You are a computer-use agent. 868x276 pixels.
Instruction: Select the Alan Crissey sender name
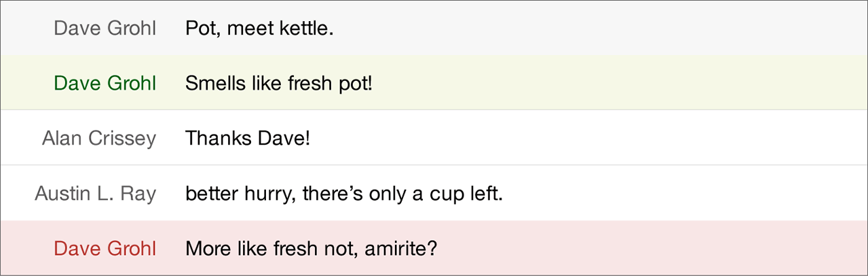[x=99, y=139]
